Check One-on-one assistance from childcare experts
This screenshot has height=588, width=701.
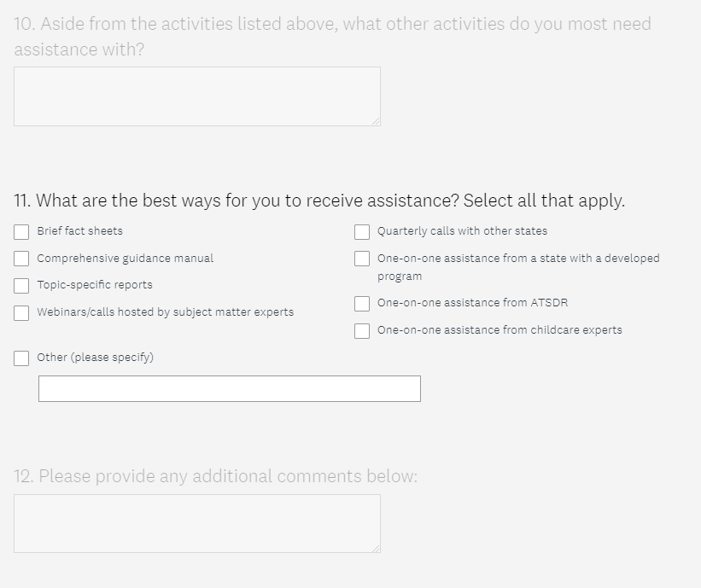pos(362,331)
